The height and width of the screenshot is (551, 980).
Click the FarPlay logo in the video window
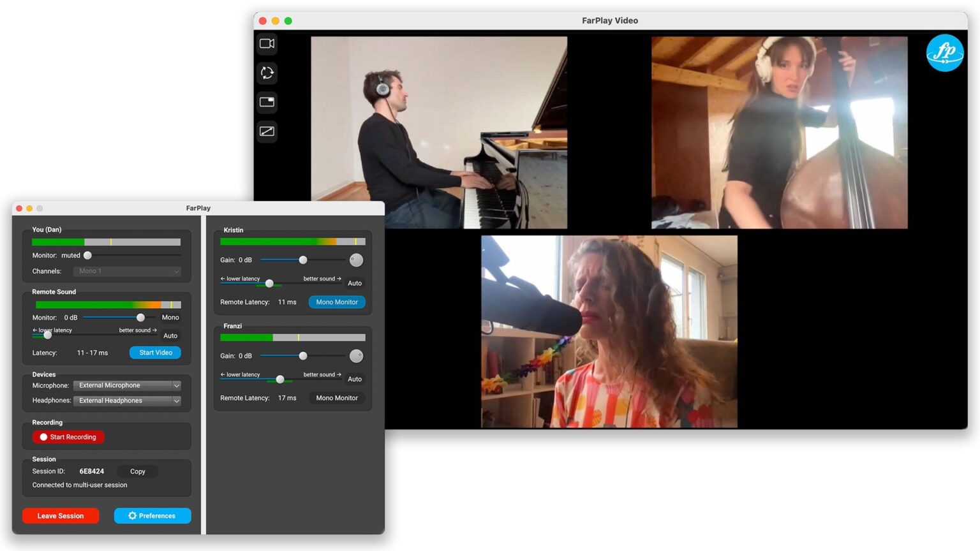pyautogui.click(x=945, y=53)
